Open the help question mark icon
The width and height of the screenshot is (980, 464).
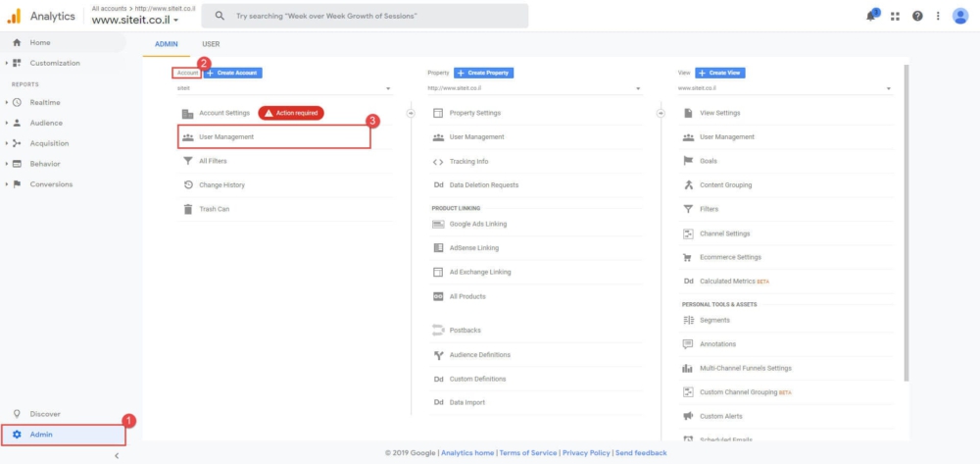coord(917,17)
